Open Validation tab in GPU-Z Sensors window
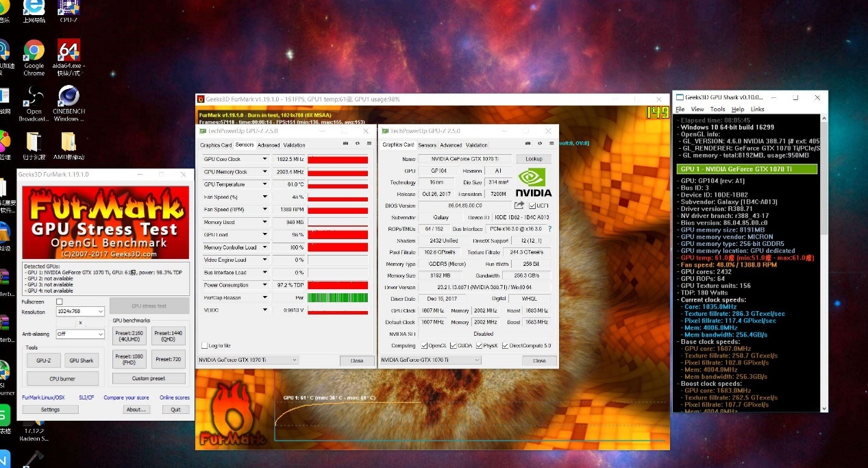This screenshot has height=468, width=868. pyautogui.click(x=295, y=145)
